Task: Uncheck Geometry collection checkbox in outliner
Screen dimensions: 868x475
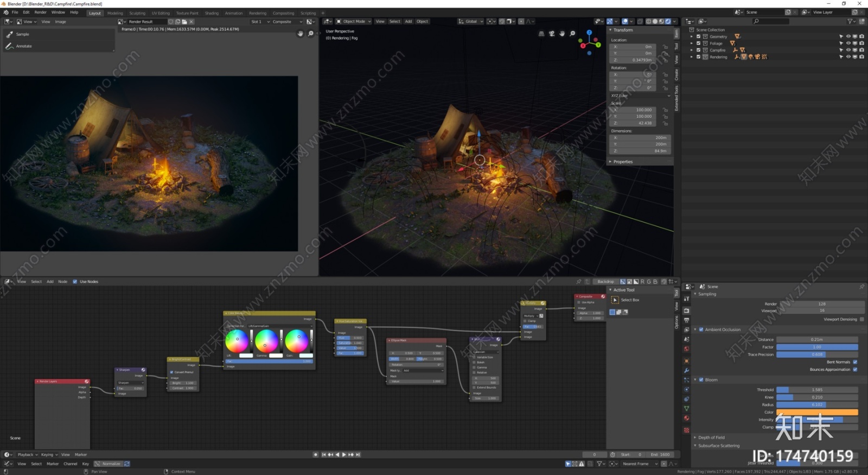Action: pyautogui.click(x=698, y=37)
